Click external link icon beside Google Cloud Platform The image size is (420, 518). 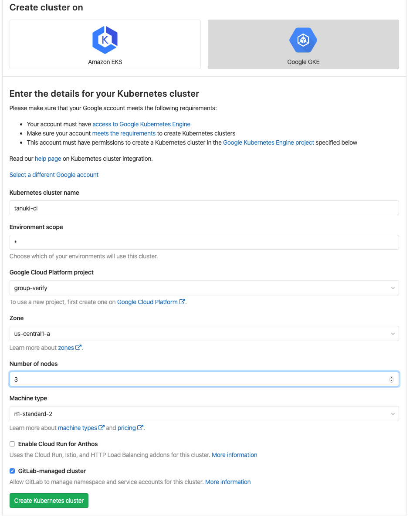point(182,302)
